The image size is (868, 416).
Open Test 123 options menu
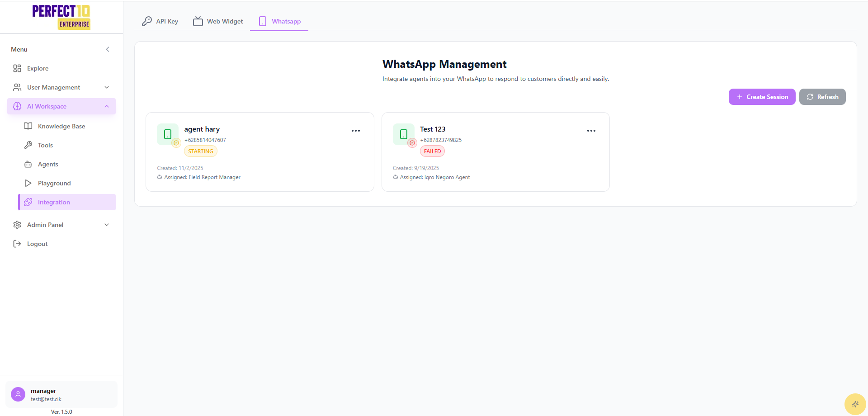click(x=591, y=131)
